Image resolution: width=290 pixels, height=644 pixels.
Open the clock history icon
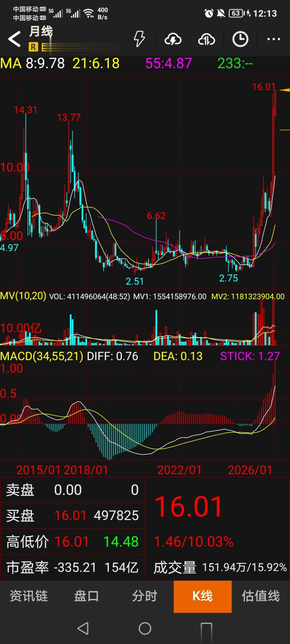240,39
